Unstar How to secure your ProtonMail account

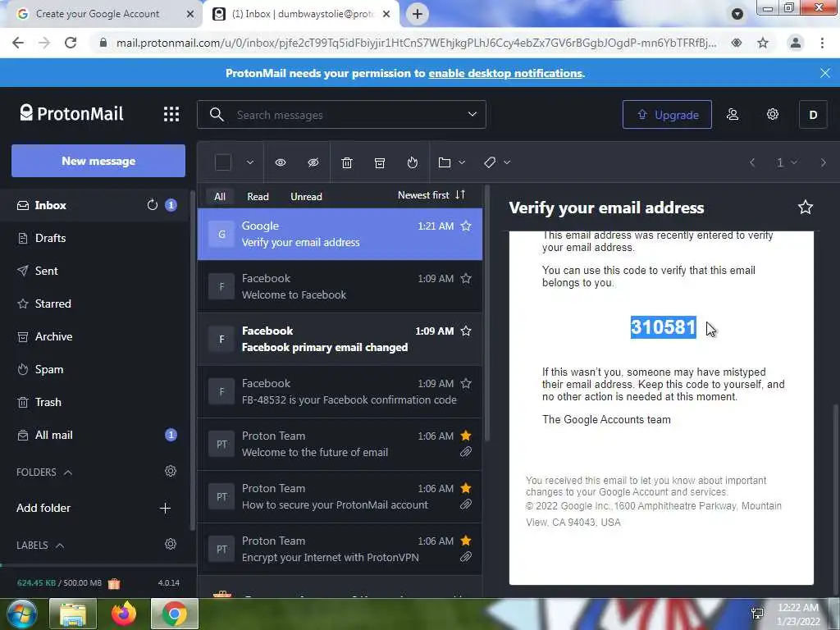(466, 489)
